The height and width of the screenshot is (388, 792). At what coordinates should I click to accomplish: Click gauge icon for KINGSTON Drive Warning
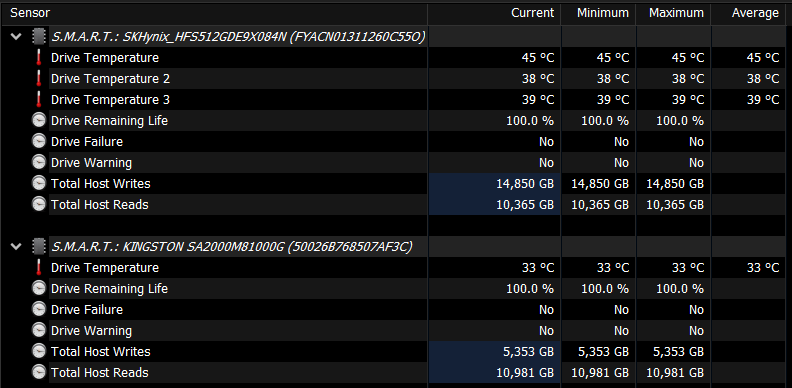click(x=38, y=330)
